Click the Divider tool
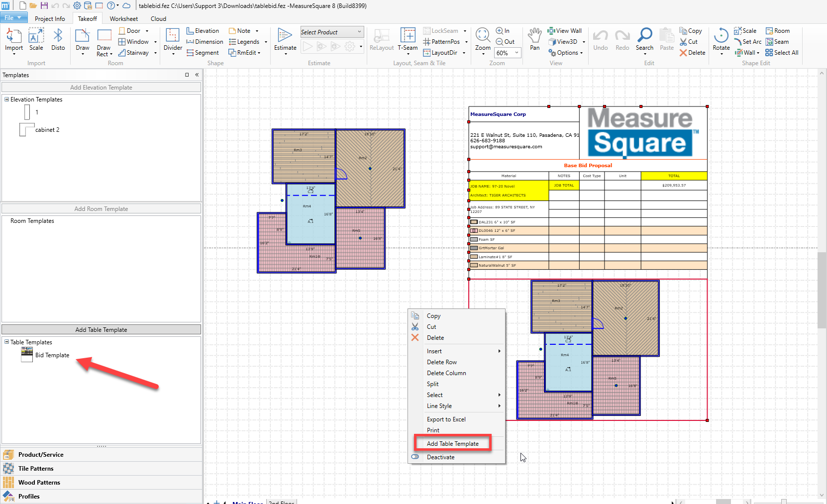 click(x=173, y=41)
